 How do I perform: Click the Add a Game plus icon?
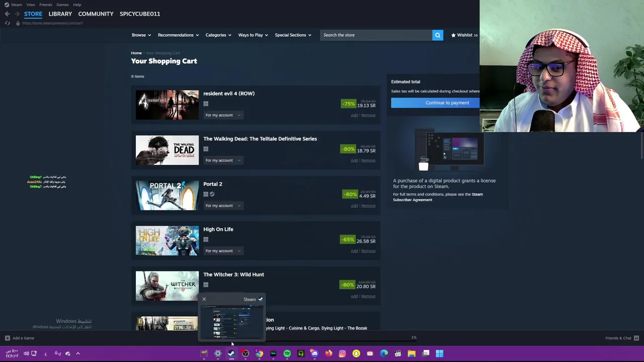7,338
